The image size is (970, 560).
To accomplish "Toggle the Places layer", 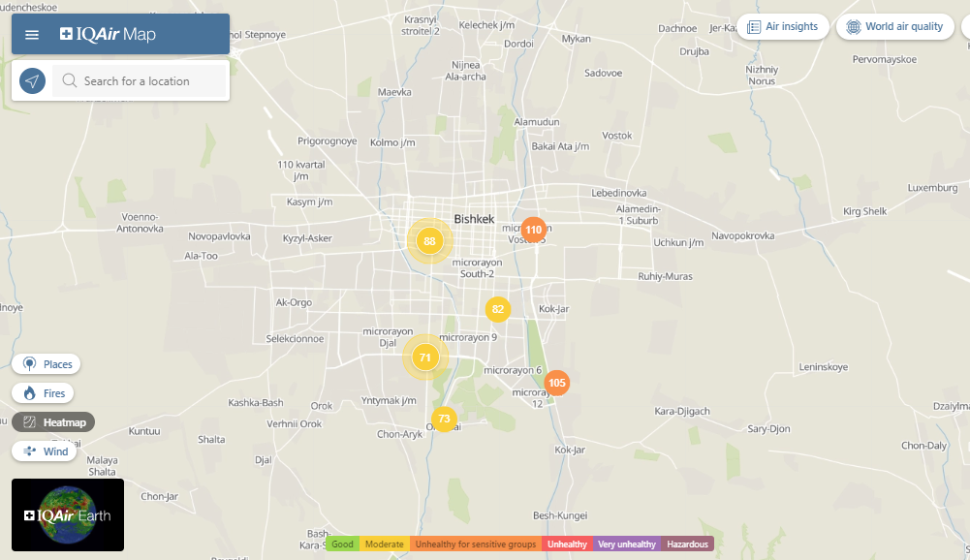I will (x=47, y=364).
